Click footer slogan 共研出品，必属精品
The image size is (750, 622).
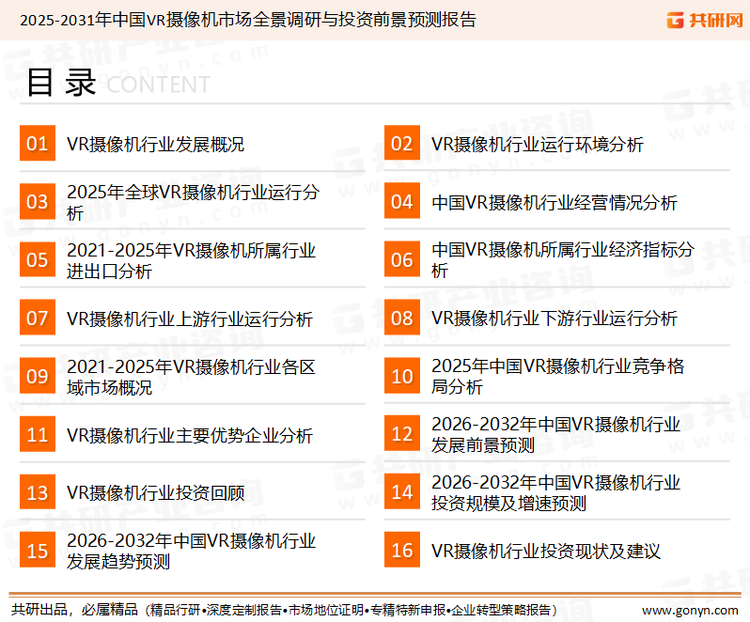75,610
